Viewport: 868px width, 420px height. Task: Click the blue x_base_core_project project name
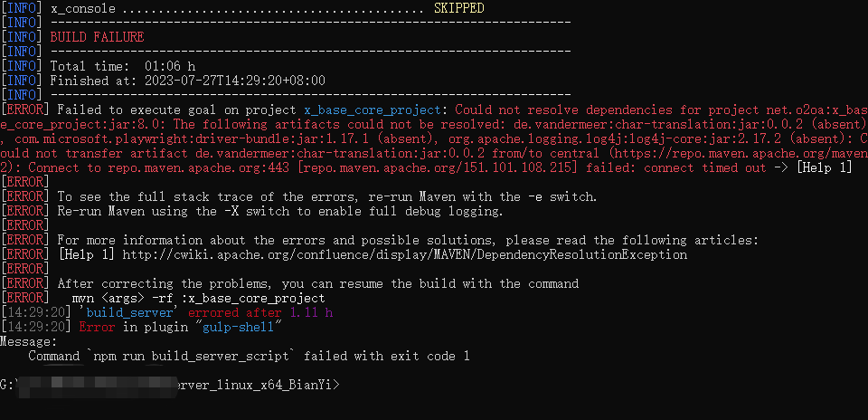(x=382, y=110)
